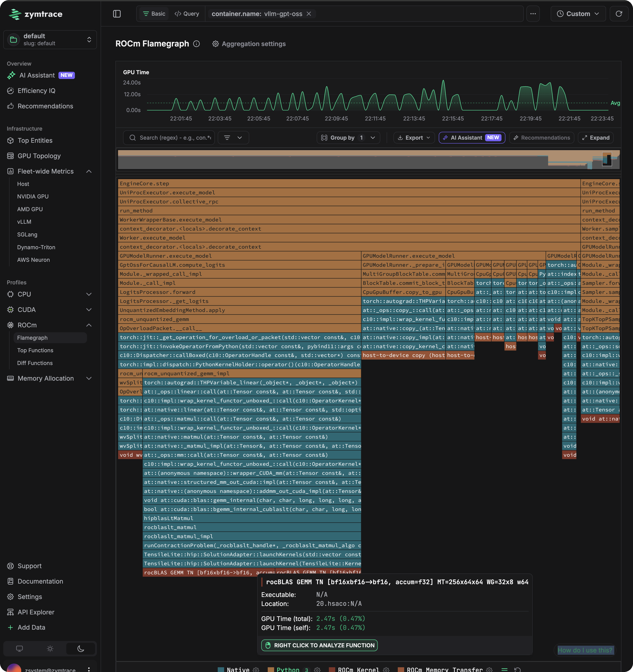
Task: Expand the CUDA profiles section
Action: [89, 310]
